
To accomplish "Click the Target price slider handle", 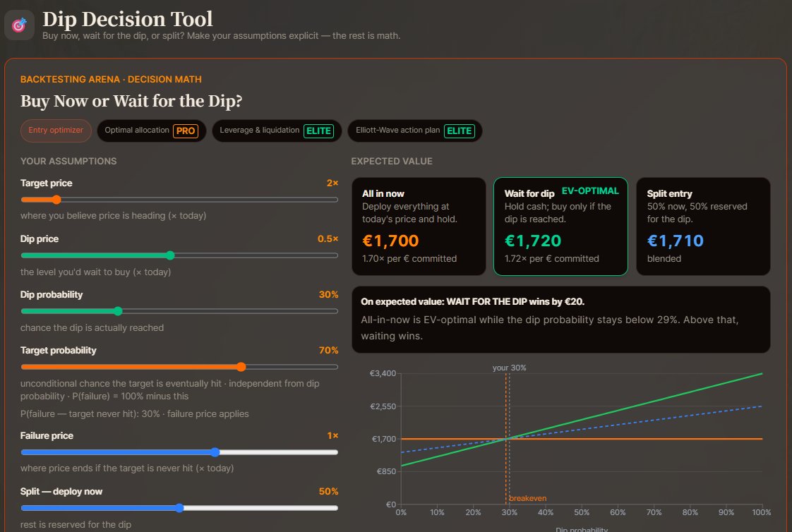I will 56,200.
